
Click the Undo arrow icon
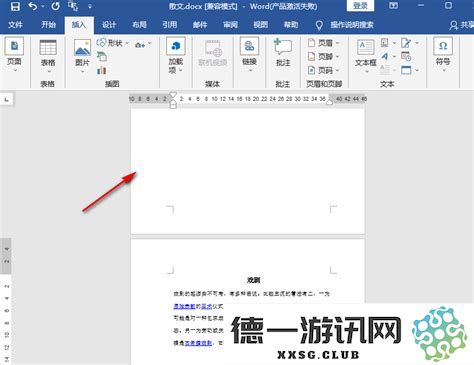[x=33, y=6]
